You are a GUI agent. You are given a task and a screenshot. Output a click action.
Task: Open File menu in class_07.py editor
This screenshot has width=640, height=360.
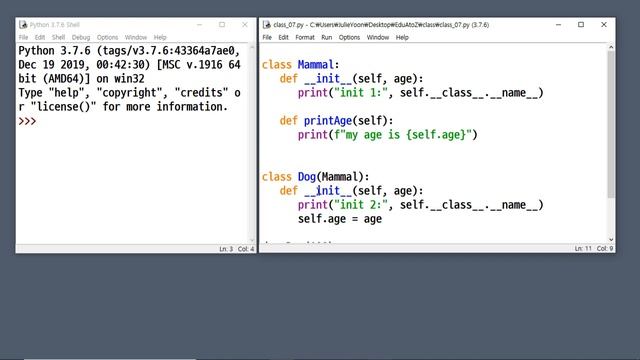tap(267, 37)
